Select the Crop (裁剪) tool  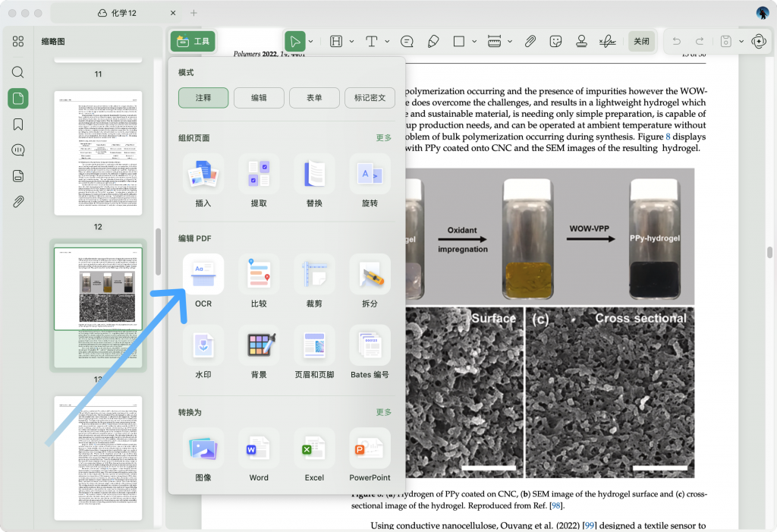tap(314, 275)
